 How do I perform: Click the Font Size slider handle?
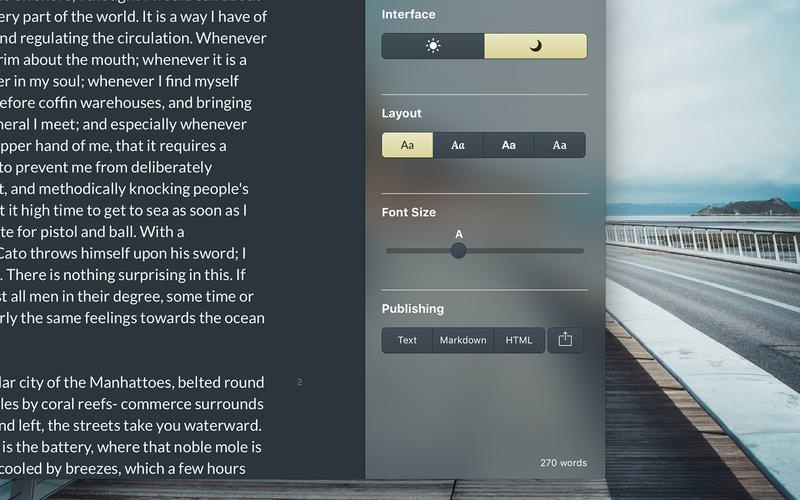(459, 251)
